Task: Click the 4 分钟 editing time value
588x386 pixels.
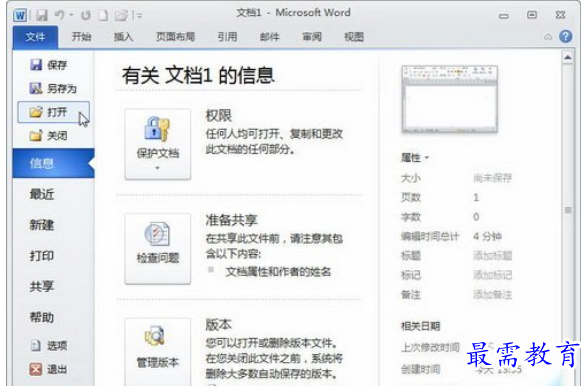Action: click(x=487, y=236)
